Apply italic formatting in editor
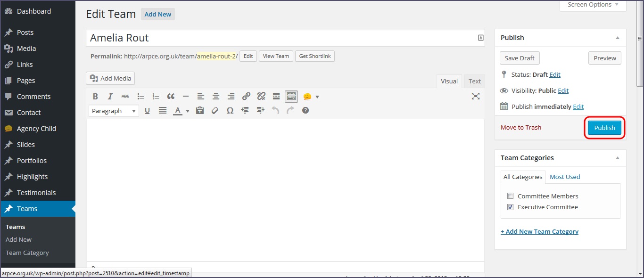Screen dimensions: 644x278 [x=110, y=97]
